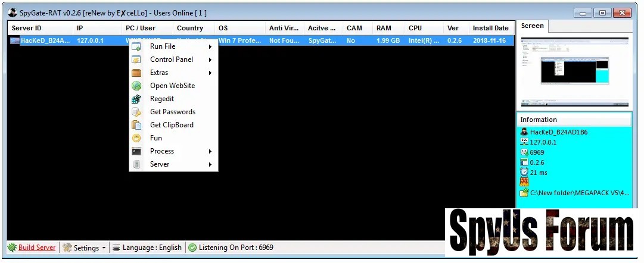Click the Control Panel menu icon
Screen dimensions: 644x263
136,60
